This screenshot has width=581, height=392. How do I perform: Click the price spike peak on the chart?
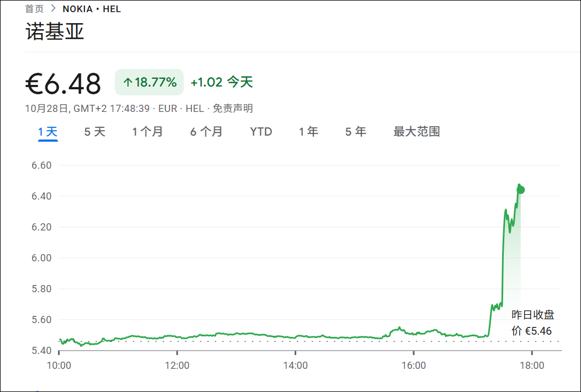pyautogui.click(x=519, y=187)
